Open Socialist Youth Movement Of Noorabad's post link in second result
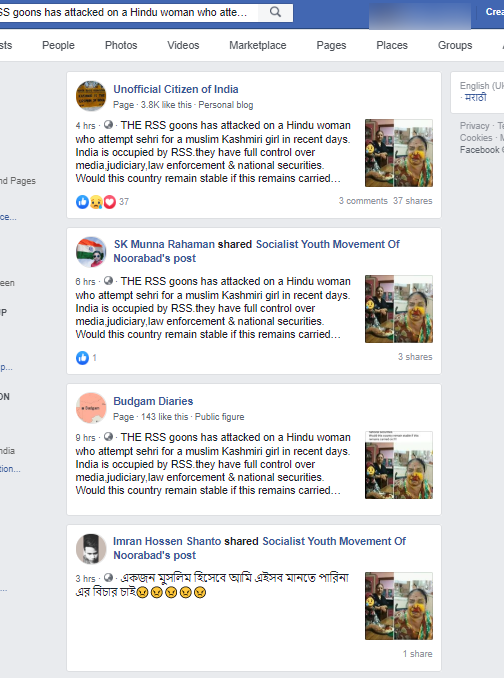 point(256,251)
